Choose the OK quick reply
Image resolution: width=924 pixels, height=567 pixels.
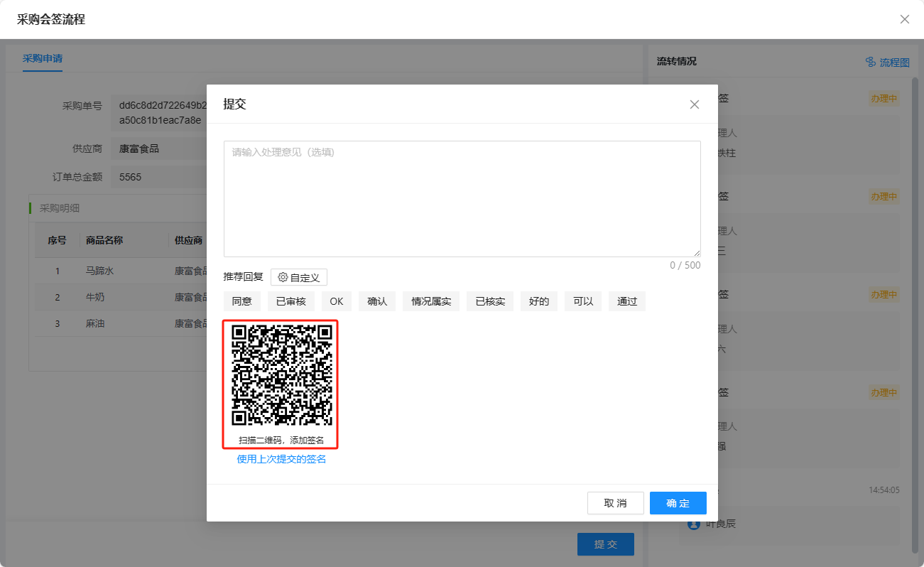337,301
